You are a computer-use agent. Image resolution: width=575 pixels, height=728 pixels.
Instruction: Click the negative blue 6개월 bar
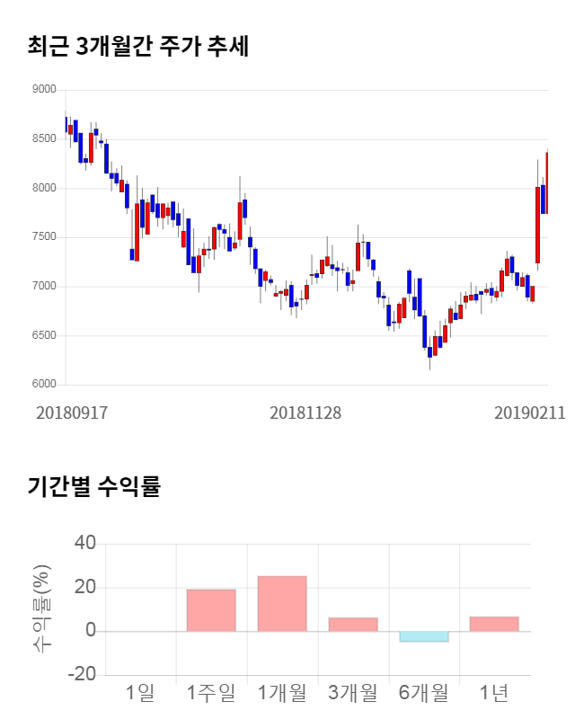click(424, 636)
